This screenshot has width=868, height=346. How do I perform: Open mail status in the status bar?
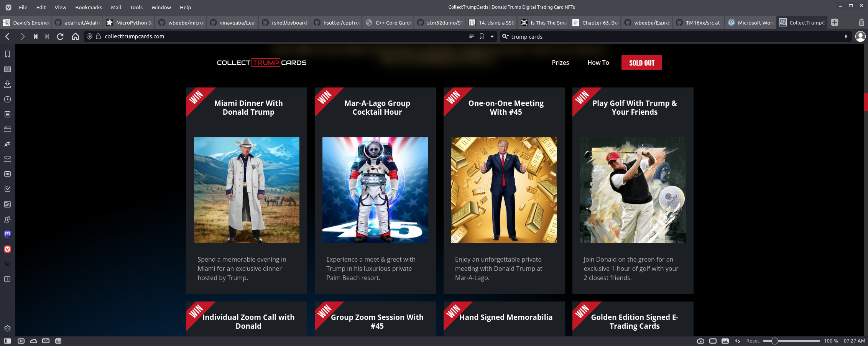pyautogui.click(x=46, y=341)
